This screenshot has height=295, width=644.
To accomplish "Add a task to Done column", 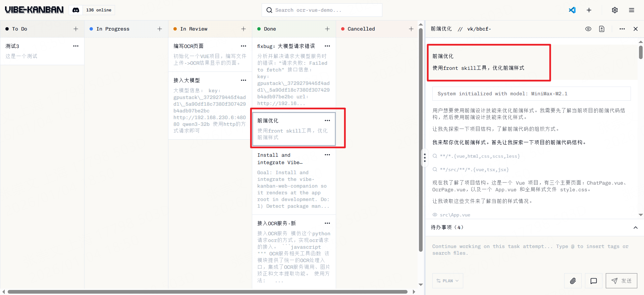I will coord(327,29).
